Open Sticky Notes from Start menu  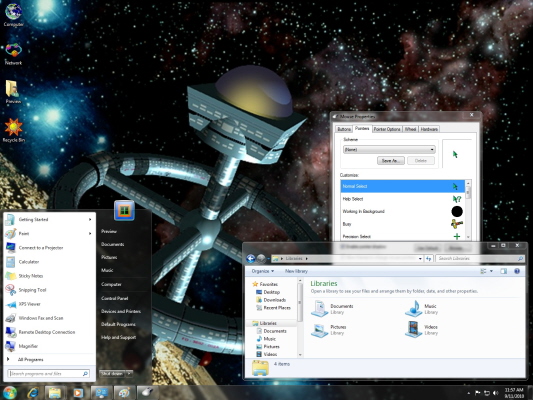tap(49, 276)
